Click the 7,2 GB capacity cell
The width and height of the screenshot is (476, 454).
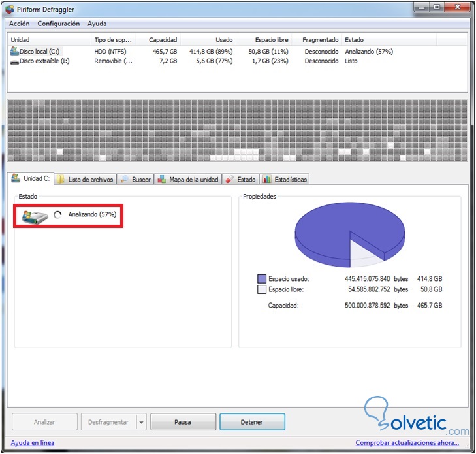(x=168, y=61)
